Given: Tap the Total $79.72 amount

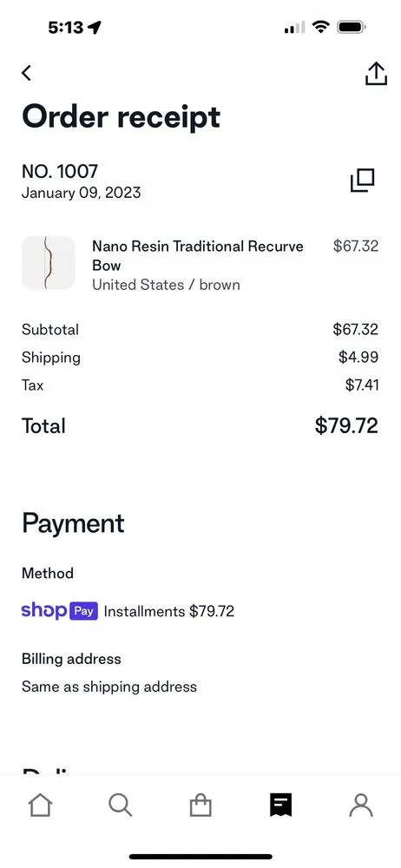Looking at the screenshot, I should point(346,425).
